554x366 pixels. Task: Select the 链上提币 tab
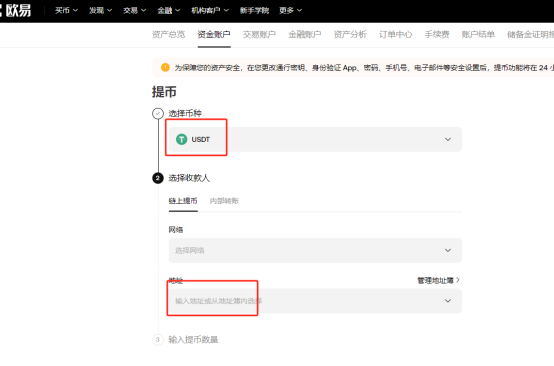[183, 201]
